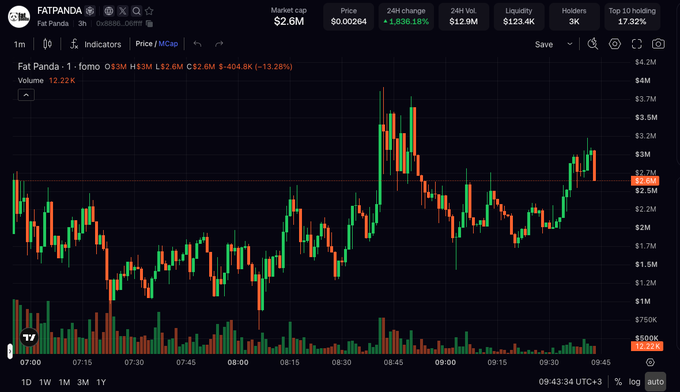Open the TradingView logo link
Screen dimensions: 680x392
[29, 337]
